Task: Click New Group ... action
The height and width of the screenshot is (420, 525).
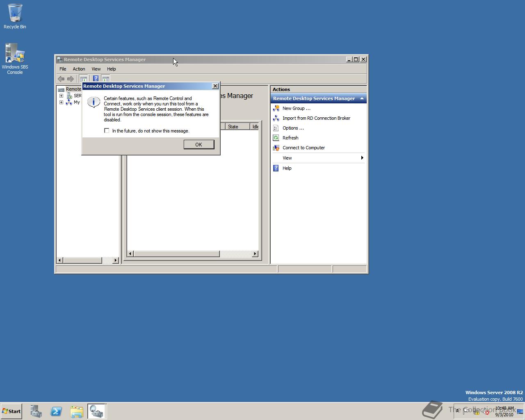Action: click(297, 108)
